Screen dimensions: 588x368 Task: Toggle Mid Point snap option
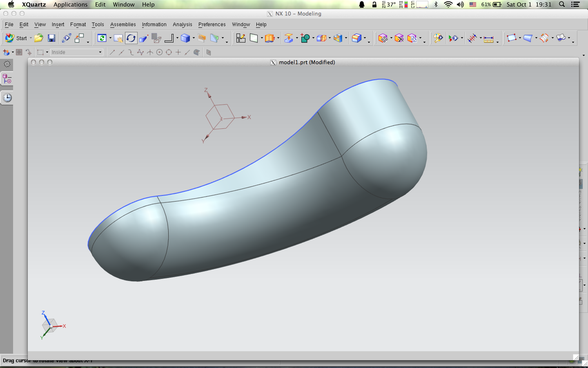(121, 52)
